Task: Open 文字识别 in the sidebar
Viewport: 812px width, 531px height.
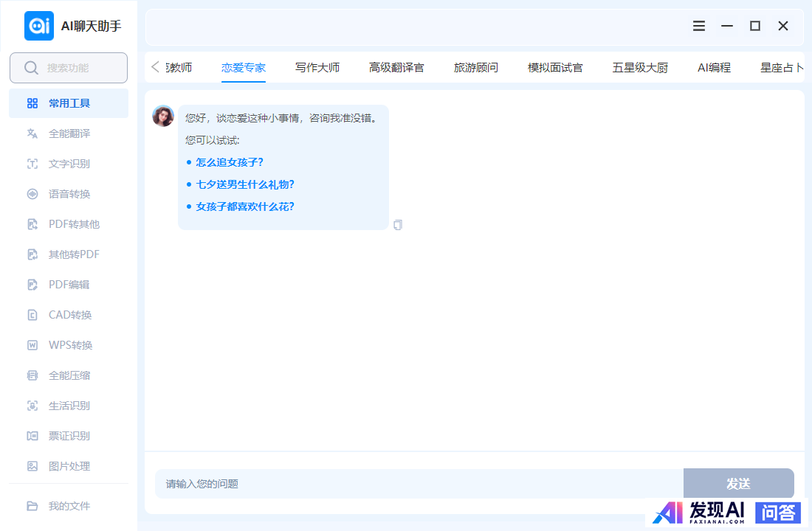Action: (69, 164)
